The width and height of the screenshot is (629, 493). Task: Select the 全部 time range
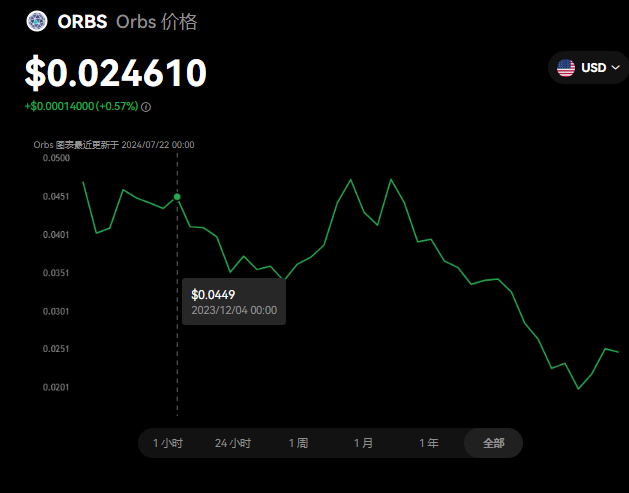(x=493, y=443)
